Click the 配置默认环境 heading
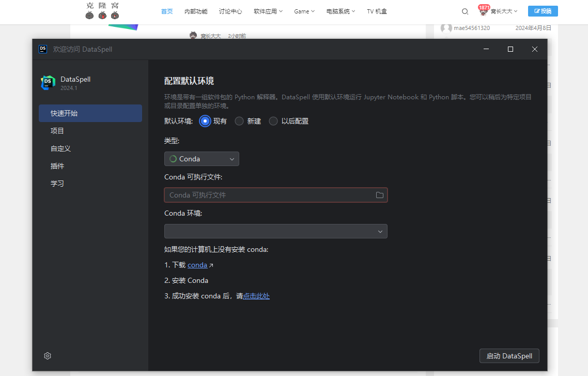This screenshot has height=376, width=588. 189,81
